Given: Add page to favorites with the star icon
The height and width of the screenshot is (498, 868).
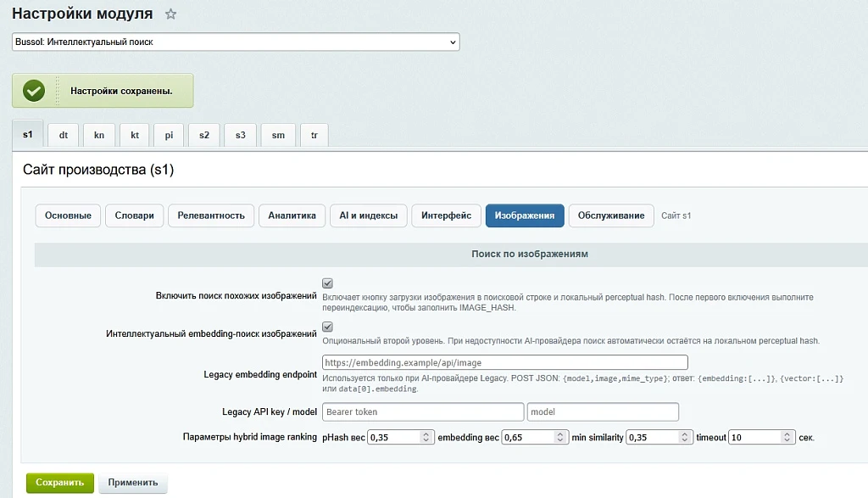Looking at the screenshot, I should click(x=170, y=14).
